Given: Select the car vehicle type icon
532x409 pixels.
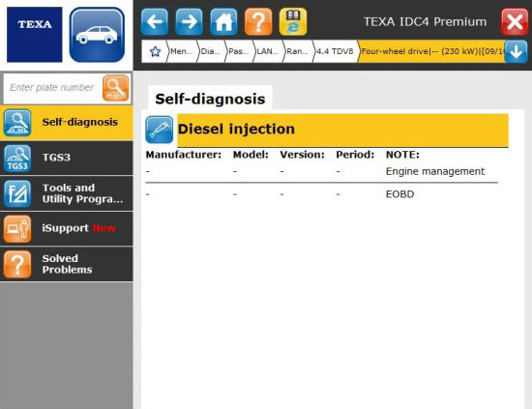Looking at the screenshot, I should pos(97,35).
